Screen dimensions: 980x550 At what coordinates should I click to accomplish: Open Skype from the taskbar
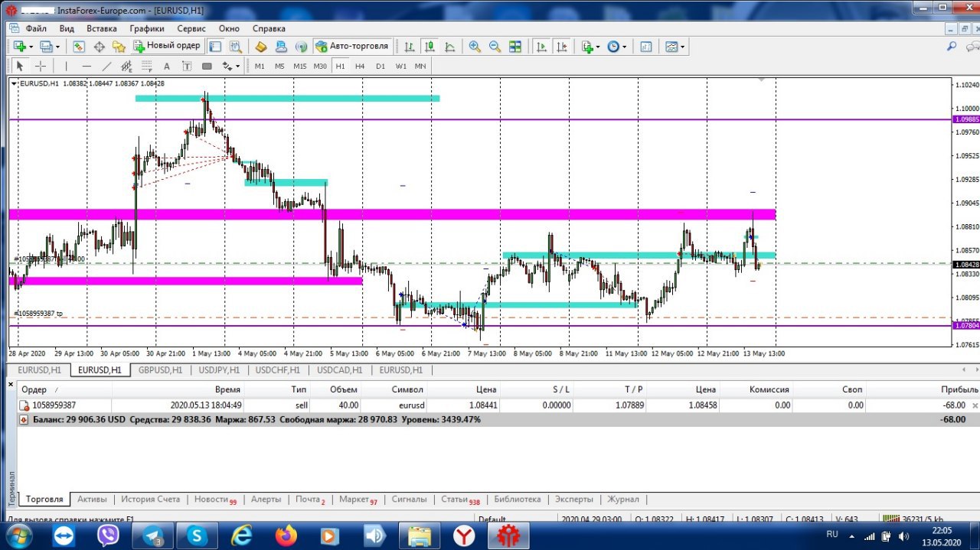(x=198, y=536)
